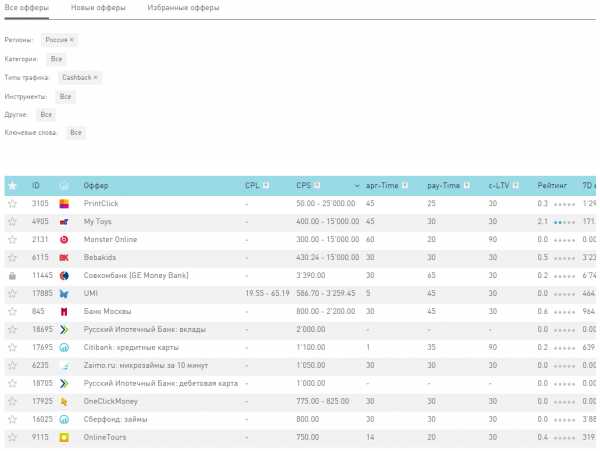The height and width of the screenshot is (451, 600).
Task: Click the UMI butterfly logo icon
Action: click(x=64, y=293)
